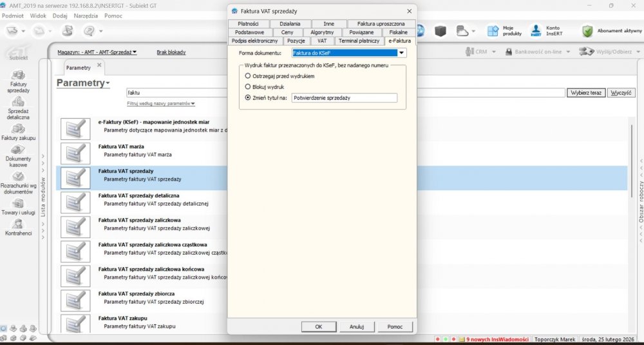This screenshot has height=345, width=644.
Task: Close the Parametry tab with X
Action: (x=99, y=65)
